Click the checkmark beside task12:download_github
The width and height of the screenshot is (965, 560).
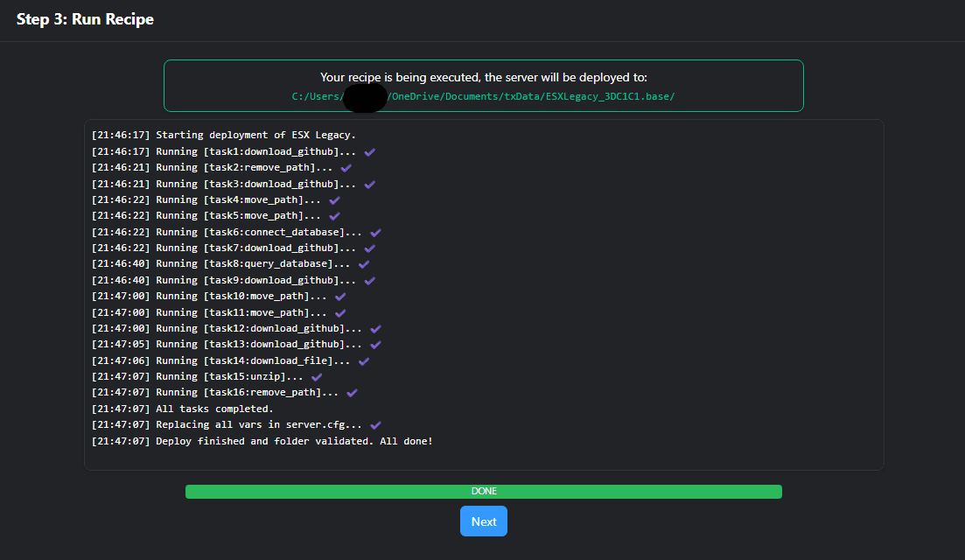(x=376, y=329)
